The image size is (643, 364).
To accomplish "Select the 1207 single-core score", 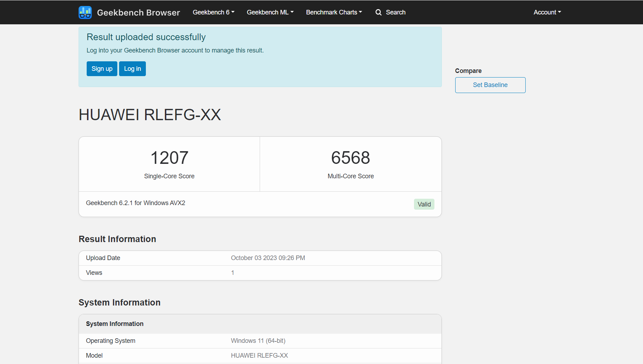I will pyautogui.click(x=169, y=158).
